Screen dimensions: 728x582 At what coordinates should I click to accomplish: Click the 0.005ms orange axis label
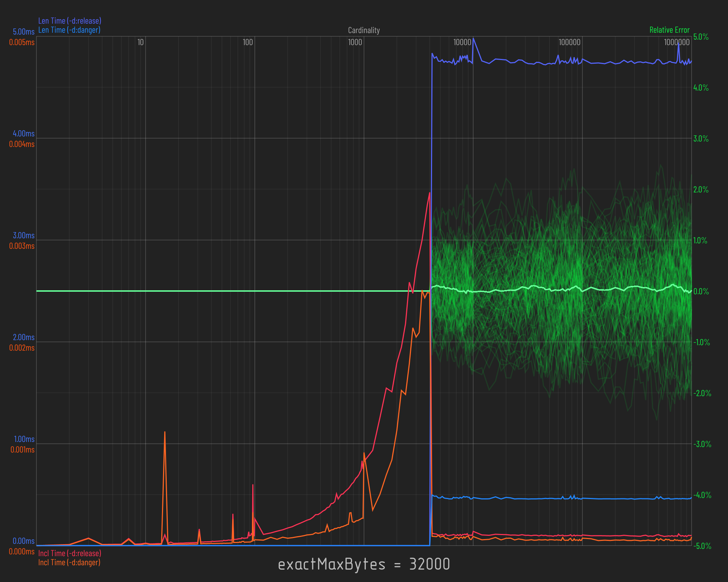pos(22,42)
